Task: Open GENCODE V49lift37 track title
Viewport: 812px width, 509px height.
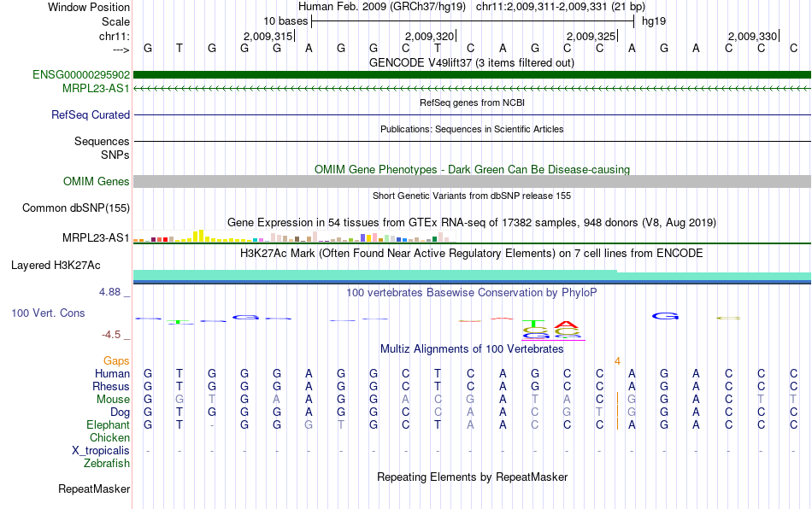Action: click(472, 63)
